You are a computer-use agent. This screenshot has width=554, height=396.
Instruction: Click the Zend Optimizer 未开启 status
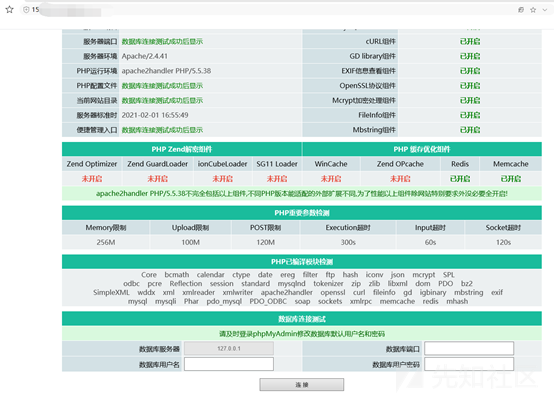(x=92, y=179)
